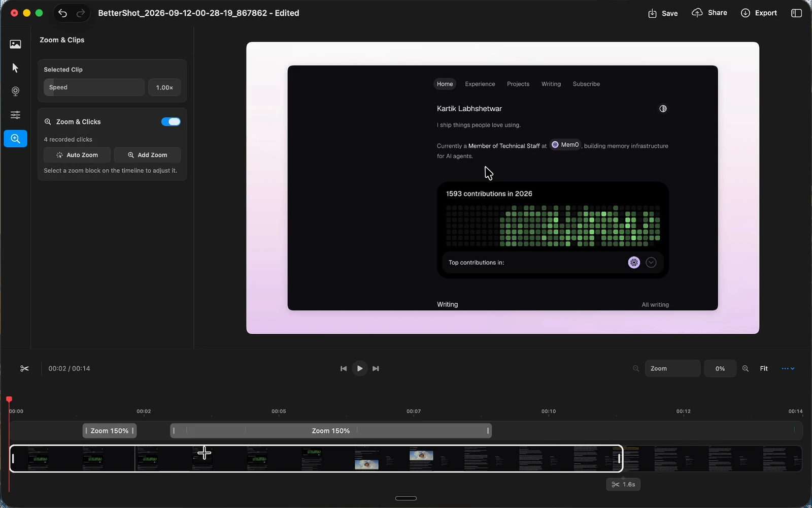The height and width of the screenshot is (508, 812).
Task: Click Fit to fit the timeline
Action: (764, 369)
